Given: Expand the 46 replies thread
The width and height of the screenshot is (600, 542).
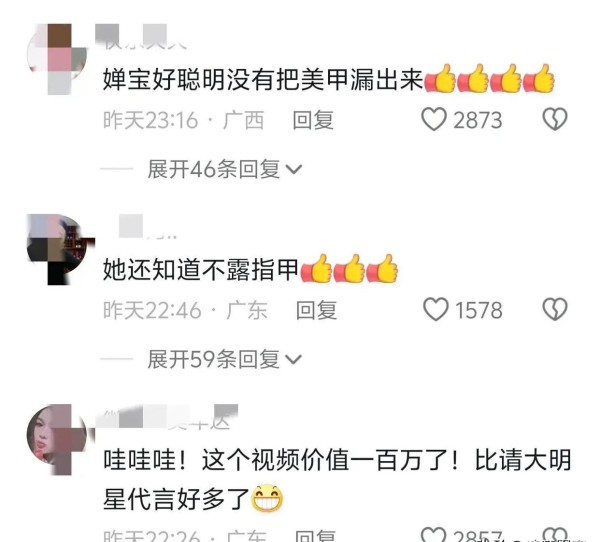Looking at the screenshot, I should (x=225, y=169).
